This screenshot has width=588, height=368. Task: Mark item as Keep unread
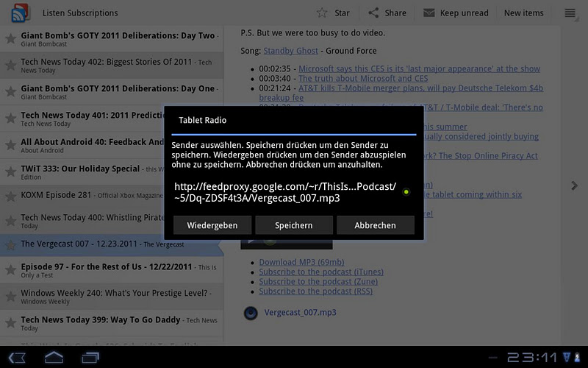coord(456,13)
